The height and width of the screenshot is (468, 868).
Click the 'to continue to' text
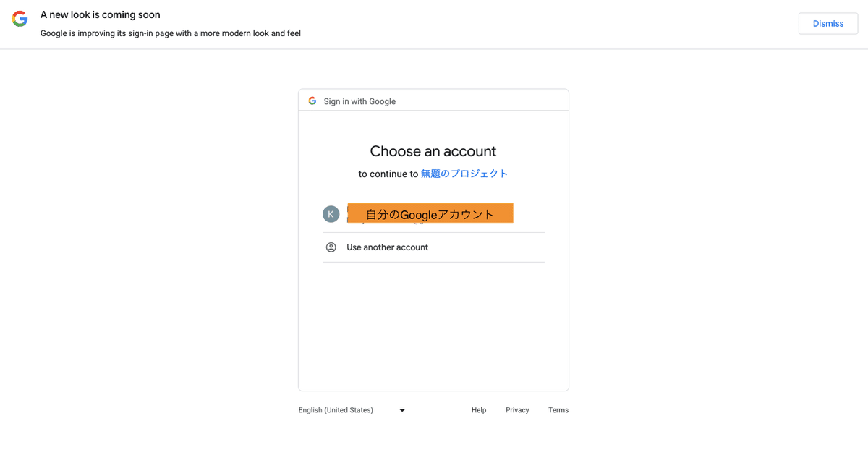coord(388,174)
